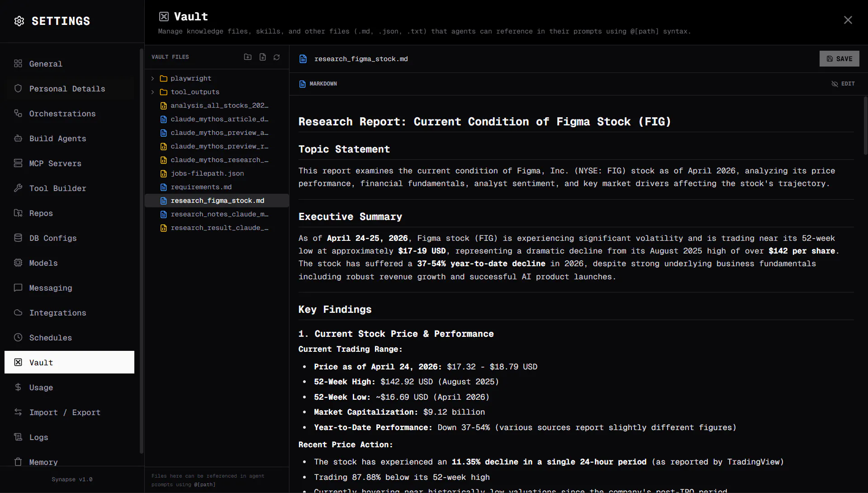Open Schedules settings
Viewport: 868px width, 493px height.
tap(69, 338)
